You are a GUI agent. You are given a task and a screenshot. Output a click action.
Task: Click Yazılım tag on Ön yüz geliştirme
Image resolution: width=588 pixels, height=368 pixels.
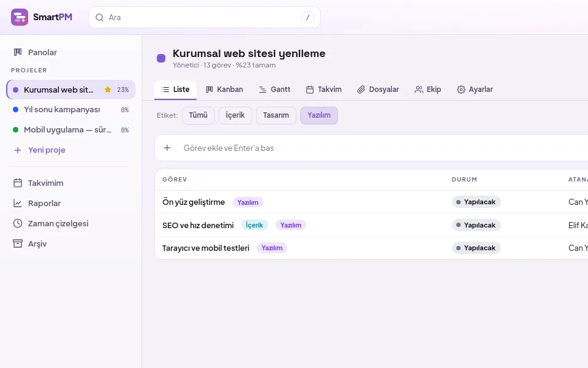(x=248, y=202)
